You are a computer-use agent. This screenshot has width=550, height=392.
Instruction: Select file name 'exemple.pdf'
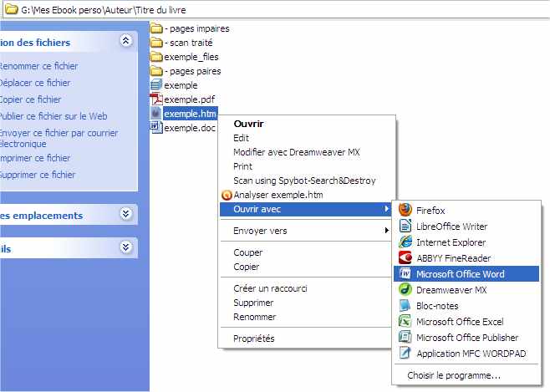190,99
